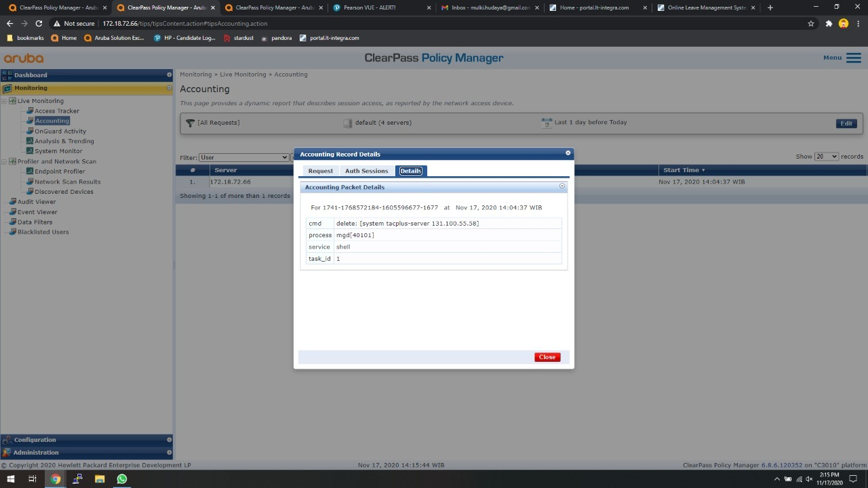The image size is (868, 488).
Task: Collapse the Live Monitoring tree node
Action: [x=4, y=101]
